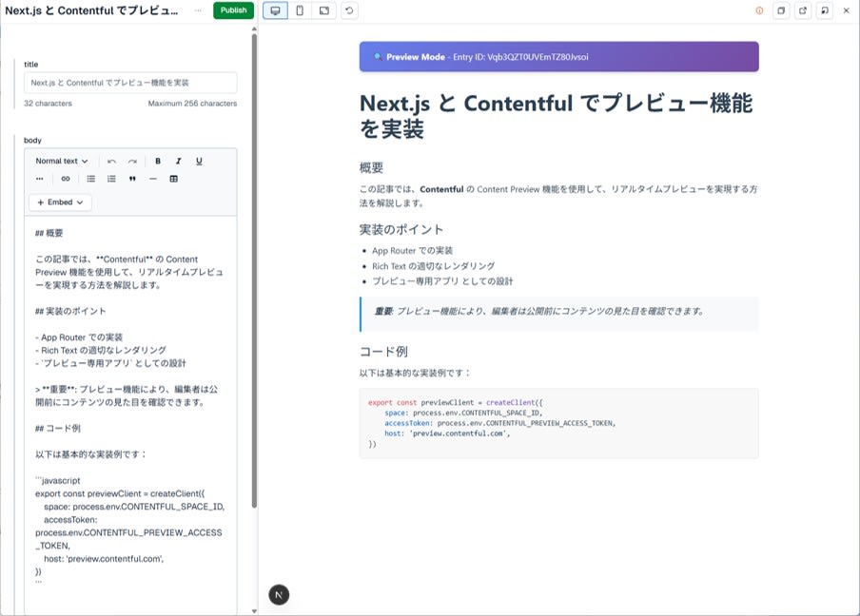Toggle bold formatting

coord(158,161)
